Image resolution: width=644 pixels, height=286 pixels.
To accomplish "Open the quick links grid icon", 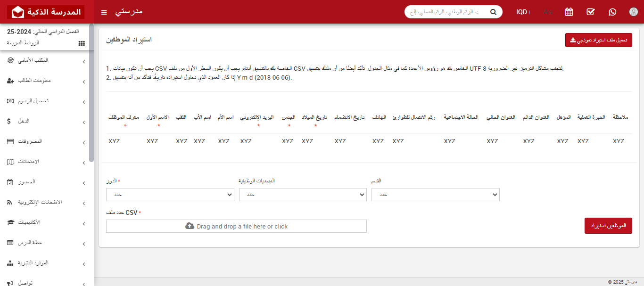I will coord(81,43).
